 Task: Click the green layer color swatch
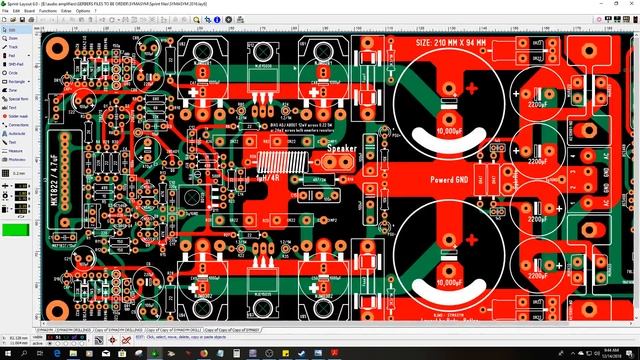(16, 230)
